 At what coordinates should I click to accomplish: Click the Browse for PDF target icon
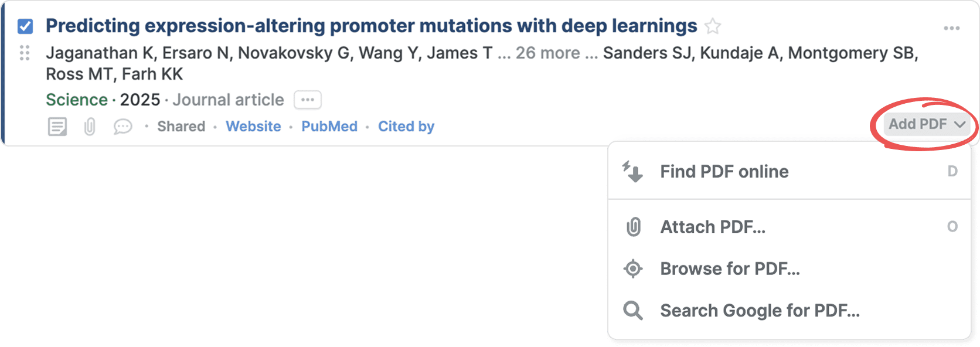[633, 268]
